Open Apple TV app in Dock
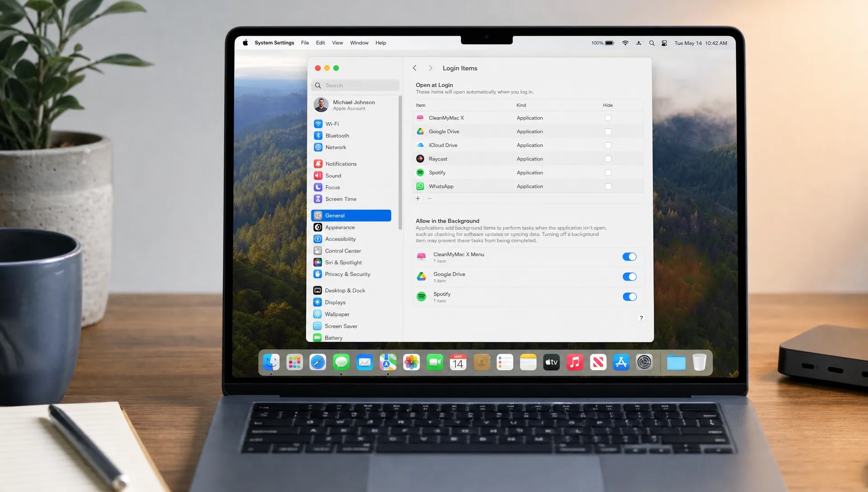This screenshot has width=868, height=492. tap(551, 362)
